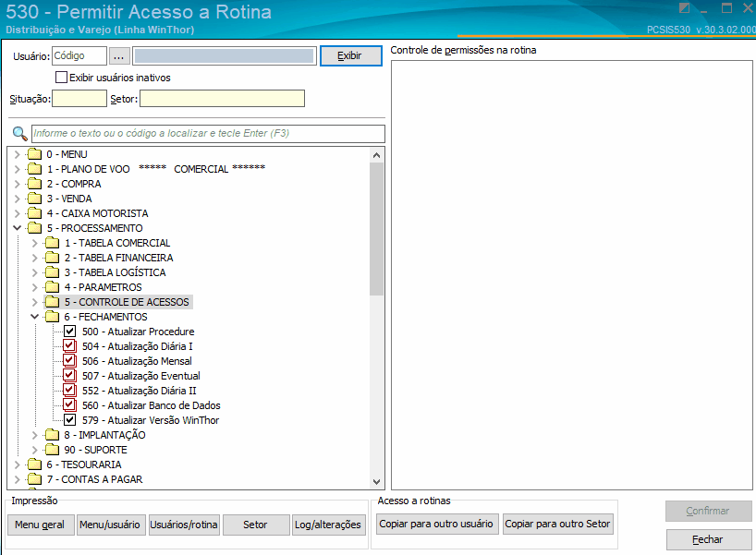Expand 4 - PARAMETROS subfolder
The width and height of the screenshot is (756, 555).
35,287
